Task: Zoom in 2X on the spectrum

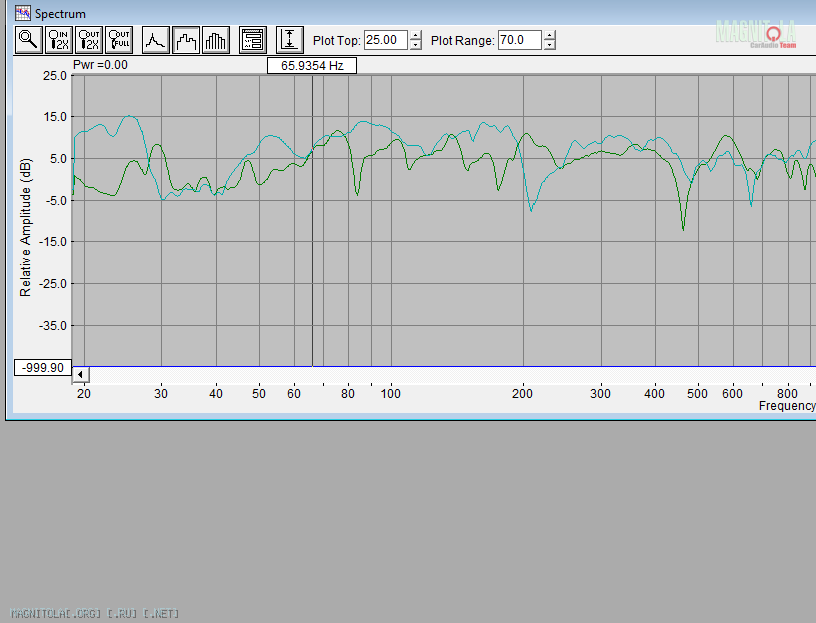Action: [59, 40]
